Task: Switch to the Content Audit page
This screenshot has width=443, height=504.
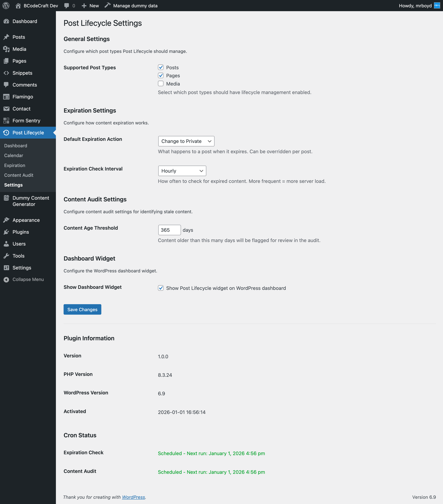Action: point(19,175)
